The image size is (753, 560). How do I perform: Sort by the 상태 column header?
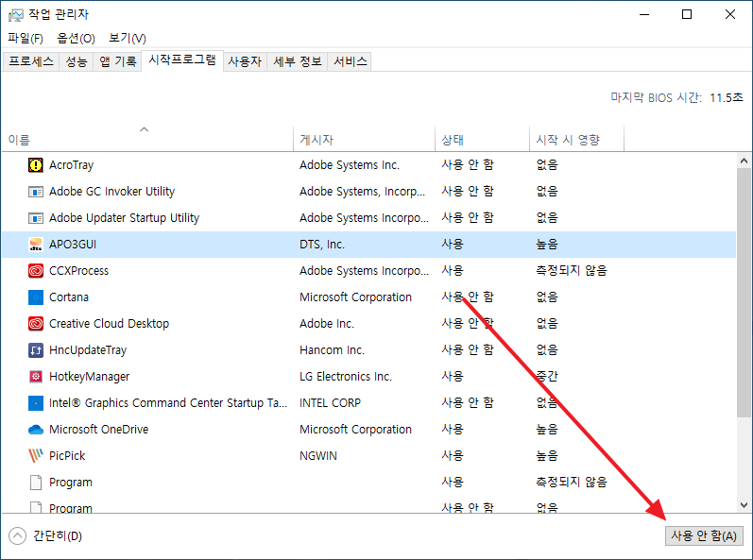coord(482,139)
